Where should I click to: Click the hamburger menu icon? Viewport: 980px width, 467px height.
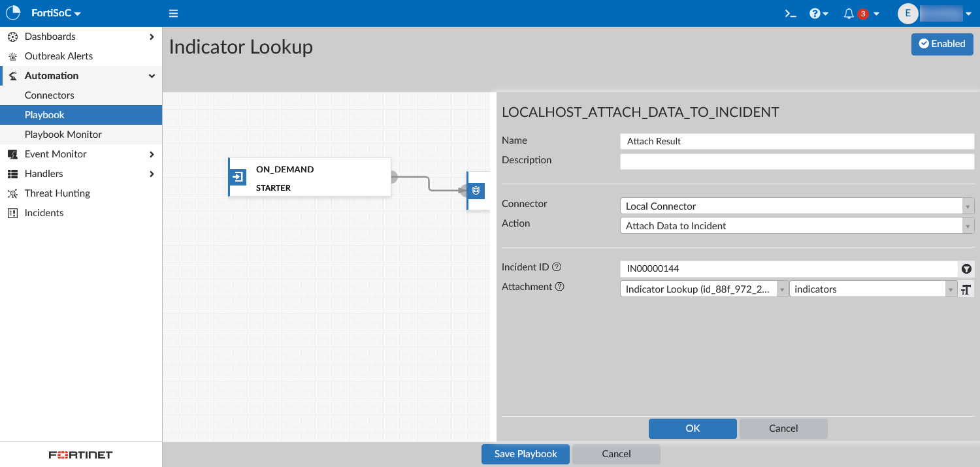(173, 14)
